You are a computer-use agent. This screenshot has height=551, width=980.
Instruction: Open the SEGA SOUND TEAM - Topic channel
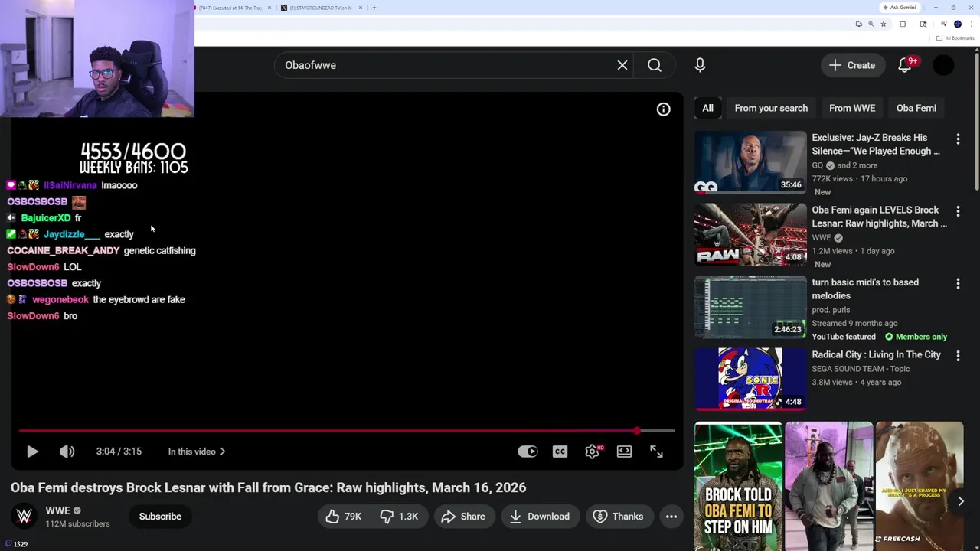point(861,369)
